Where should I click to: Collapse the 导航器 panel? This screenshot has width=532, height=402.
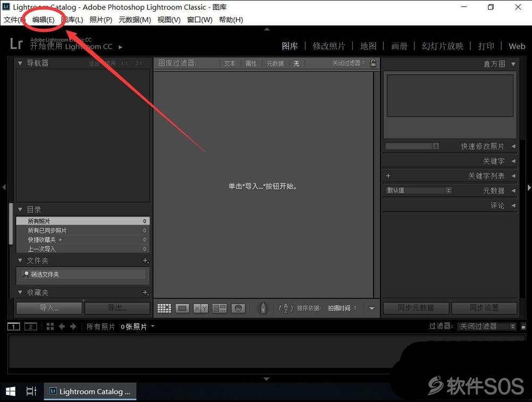click(20, 63)
